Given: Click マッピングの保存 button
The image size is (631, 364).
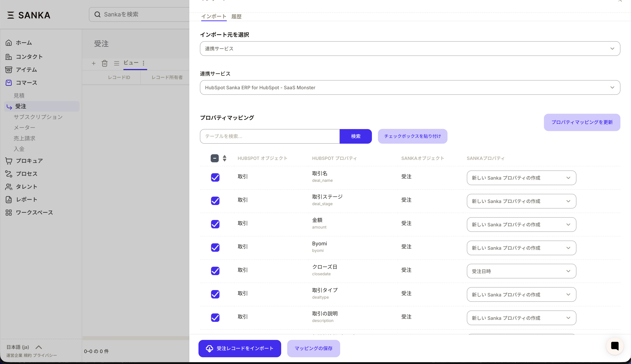Looking at the screenshot, I should pyautogui.click(x=313, y=348).
